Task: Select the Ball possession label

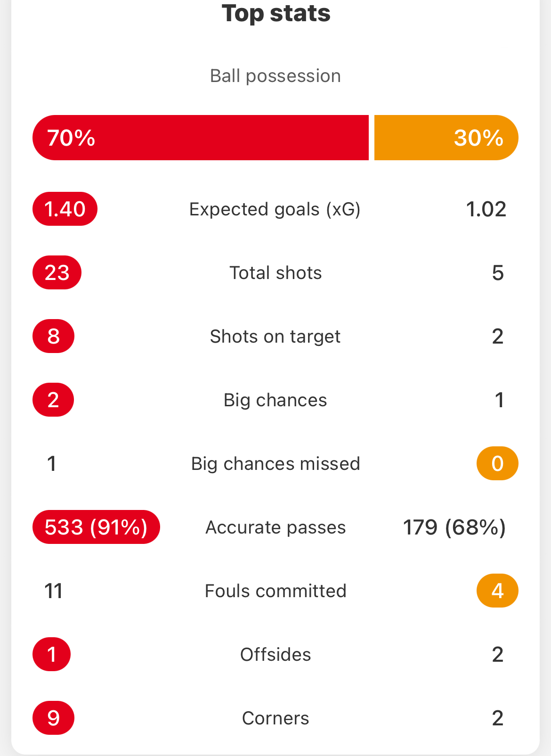Action: [x=275, y=76]
